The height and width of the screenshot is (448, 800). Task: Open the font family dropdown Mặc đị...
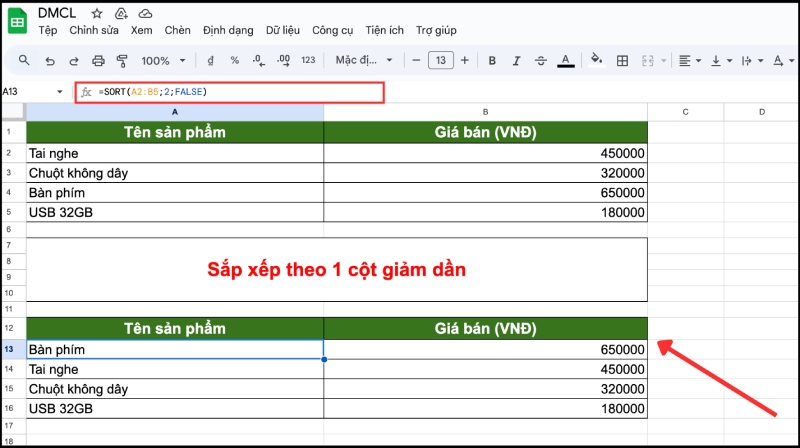(x=364, y=60)
